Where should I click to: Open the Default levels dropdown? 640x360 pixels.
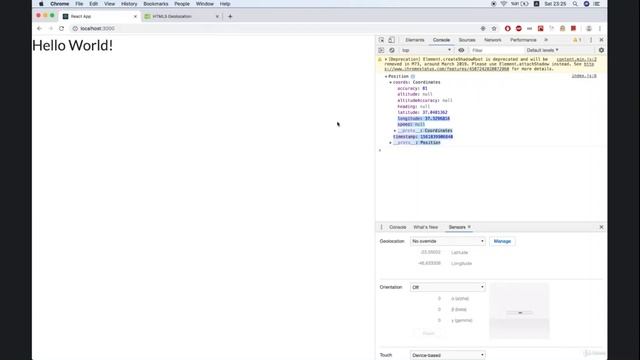542,50
